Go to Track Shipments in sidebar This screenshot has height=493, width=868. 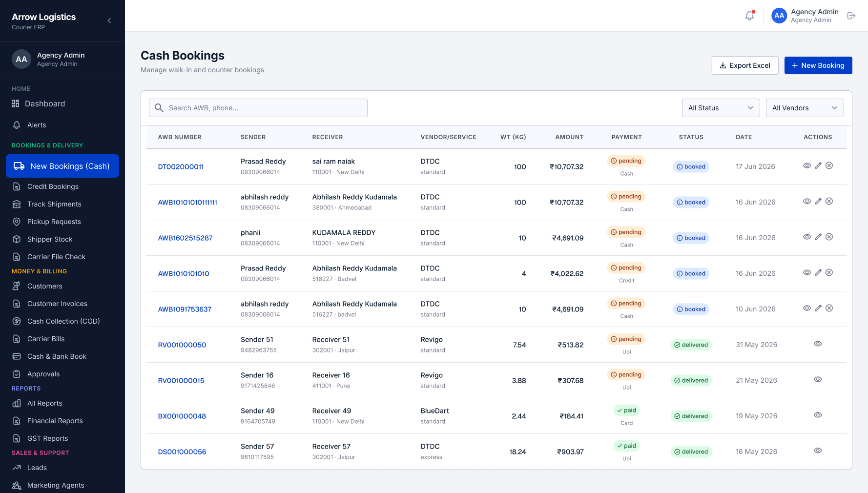(54, 204)
